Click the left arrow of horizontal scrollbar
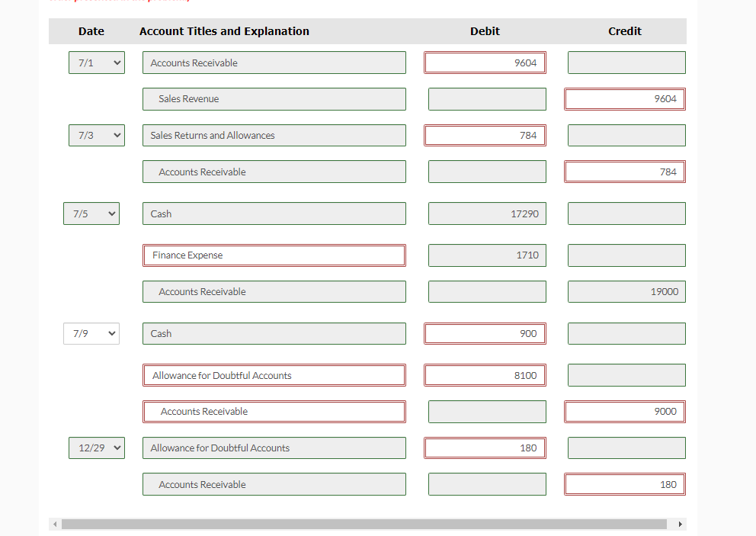Screen dimensions: 756x536 coord(55,525)
